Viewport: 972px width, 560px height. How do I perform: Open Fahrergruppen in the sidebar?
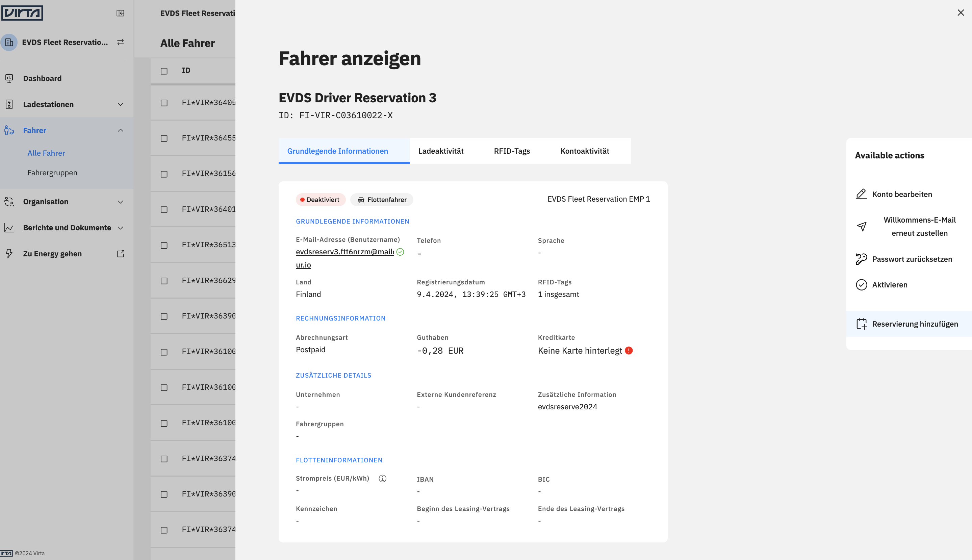tap(52, 173)
